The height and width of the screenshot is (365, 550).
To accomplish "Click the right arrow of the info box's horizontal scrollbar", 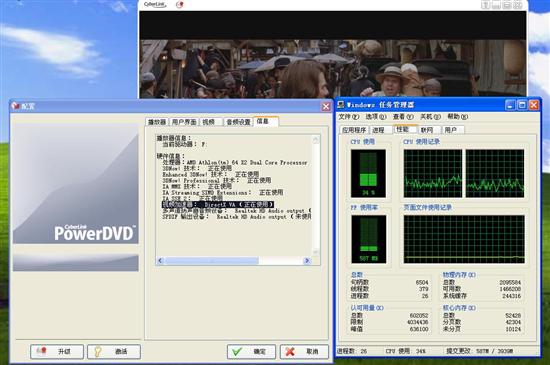I will pos(307,261).
